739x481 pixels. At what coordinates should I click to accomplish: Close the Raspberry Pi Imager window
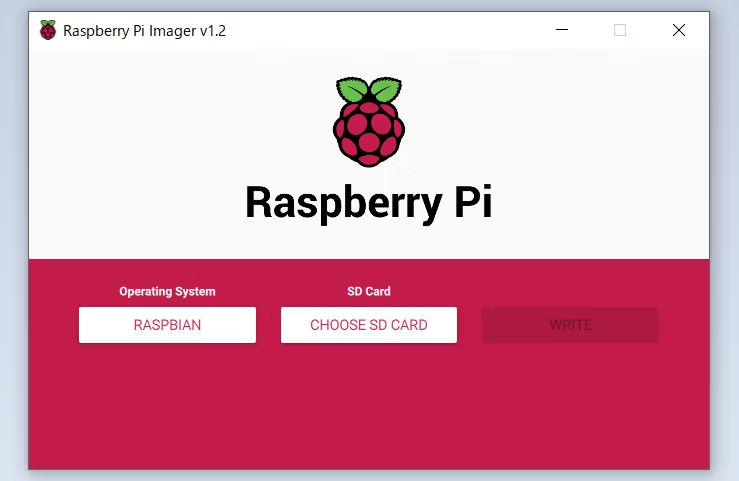[x=679, y=30]
